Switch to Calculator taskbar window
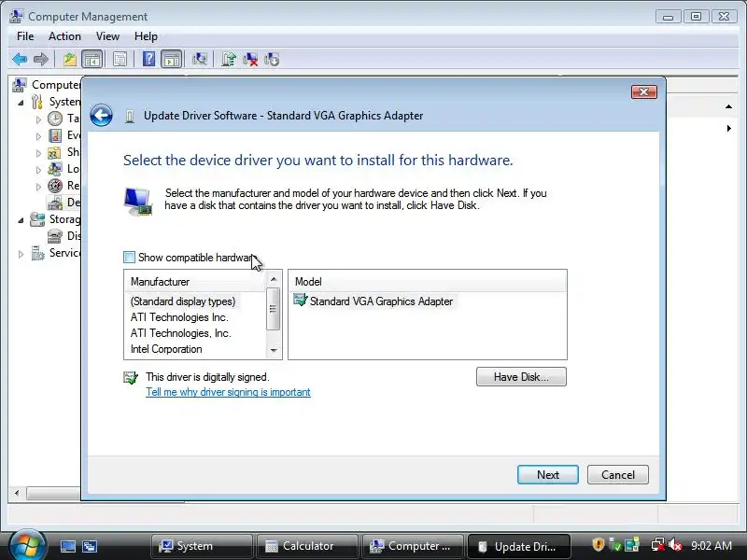Viewport: 747px width, 560px height. (x=307, y=546)
